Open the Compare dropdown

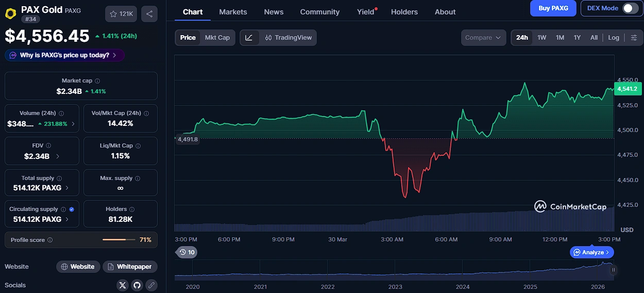[x=483, y=38]
